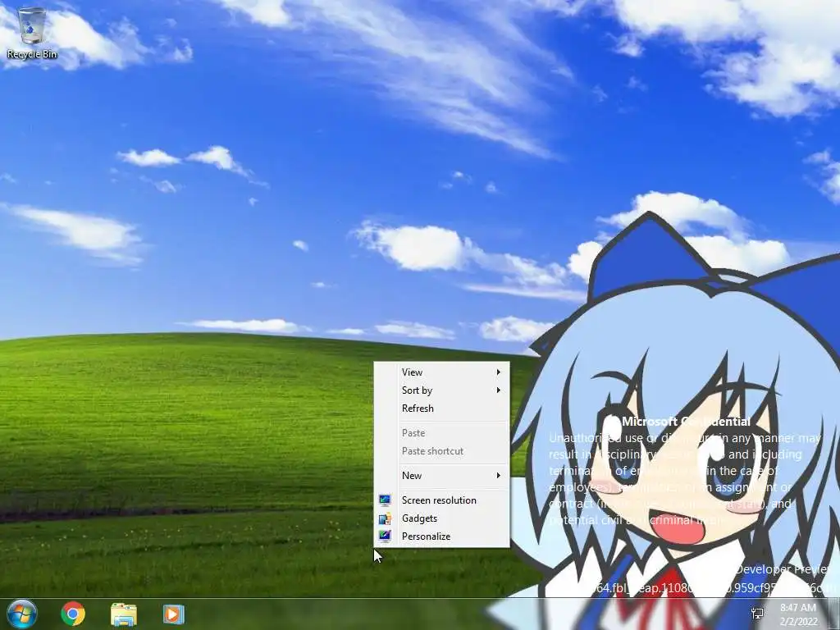
Task: Open the Sort by submenu
Action: [442, 390]
